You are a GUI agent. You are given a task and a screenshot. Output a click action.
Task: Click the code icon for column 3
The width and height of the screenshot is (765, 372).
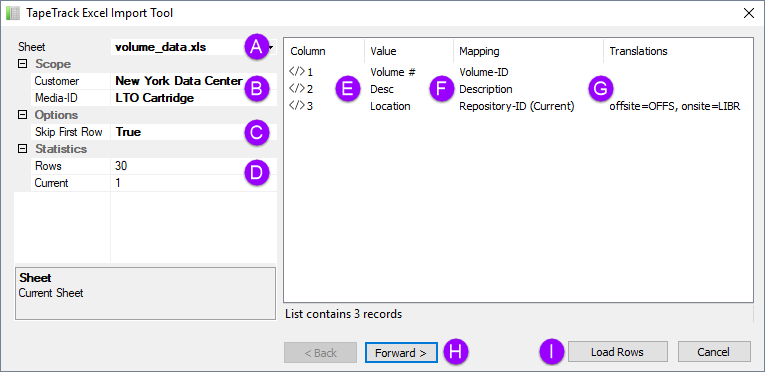coord(297,106)
